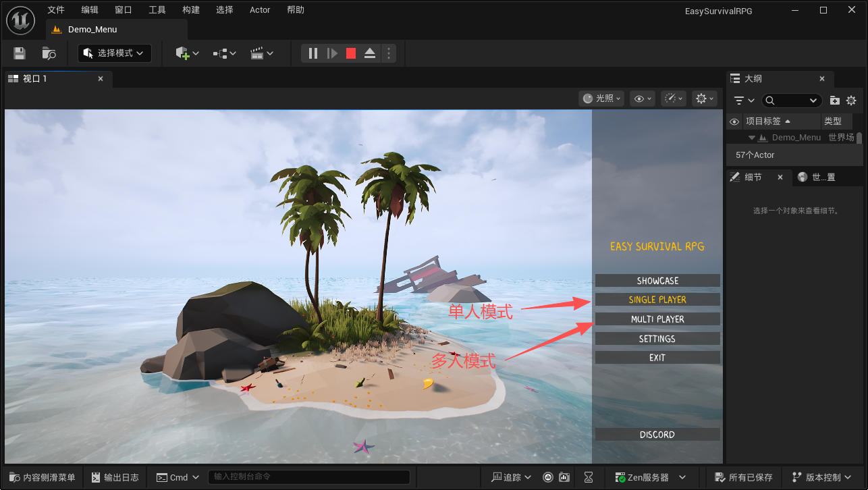Collapse the Demo_Menu tree row

click(x=751, y=138)
